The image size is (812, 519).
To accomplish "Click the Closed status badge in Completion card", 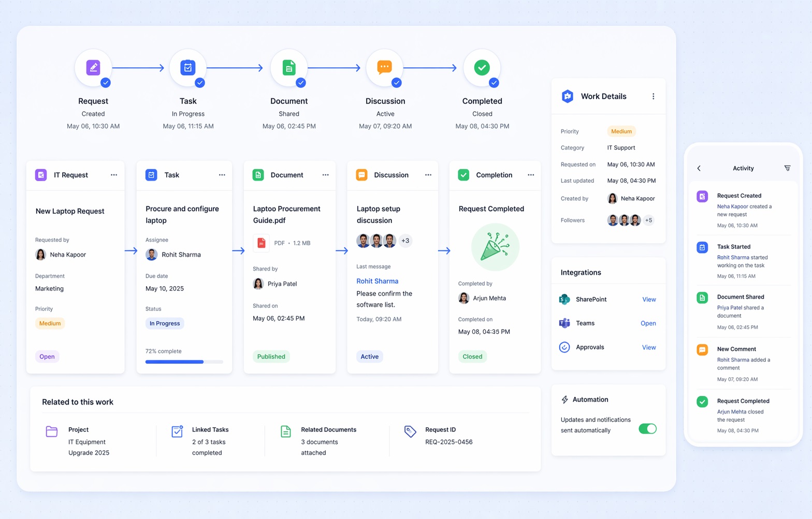I will coord(472,357).
